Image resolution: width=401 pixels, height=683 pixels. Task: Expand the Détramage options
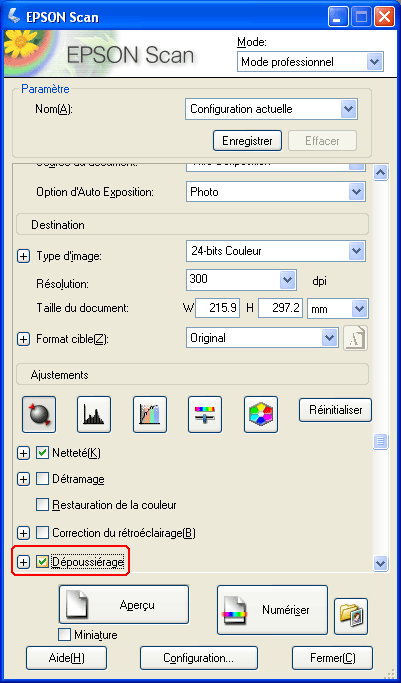pos(23,480)
